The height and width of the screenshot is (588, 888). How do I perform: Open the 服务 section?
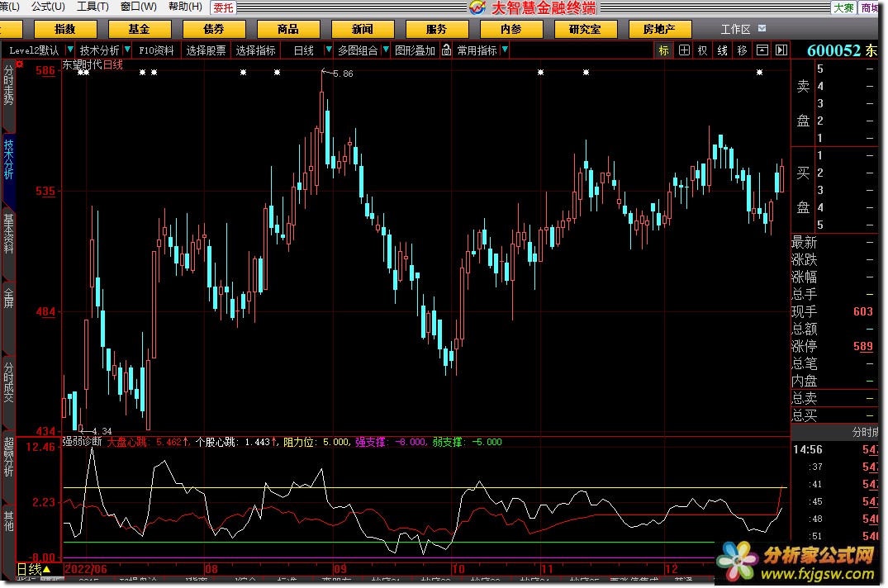click(x=436, y=29)
